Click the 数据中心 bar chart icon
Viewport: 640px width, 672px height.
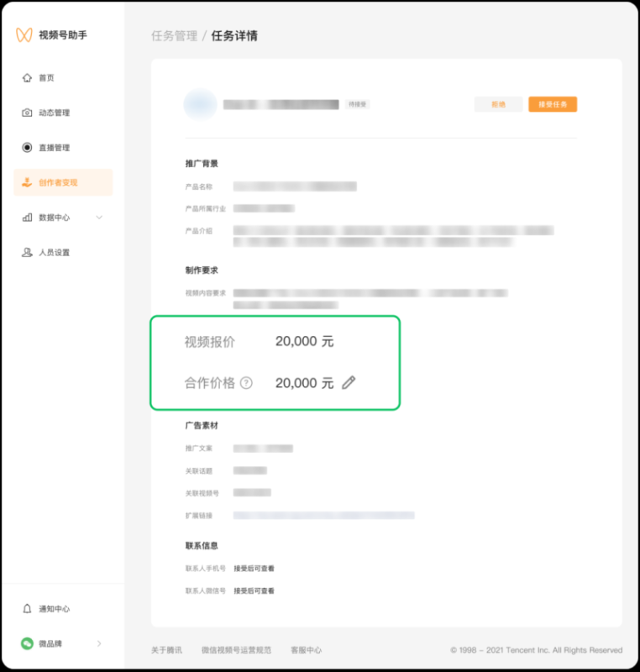coord(27,218)
